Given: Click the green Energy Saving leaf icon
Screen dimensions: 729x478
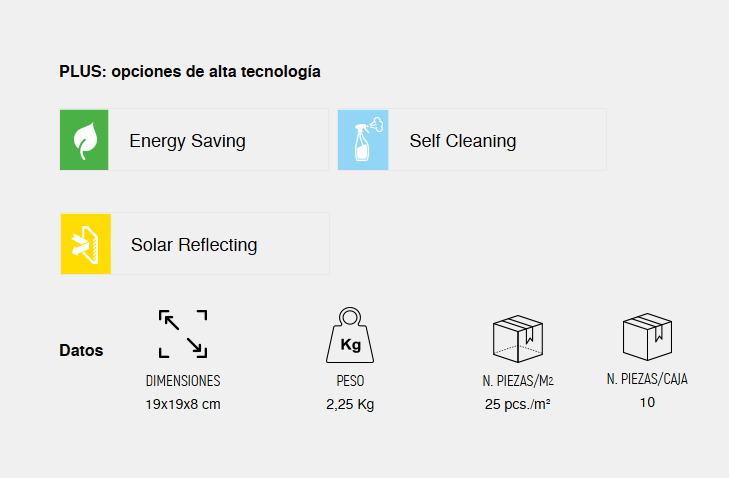Looking at the screenshot, I should (84, 140).
